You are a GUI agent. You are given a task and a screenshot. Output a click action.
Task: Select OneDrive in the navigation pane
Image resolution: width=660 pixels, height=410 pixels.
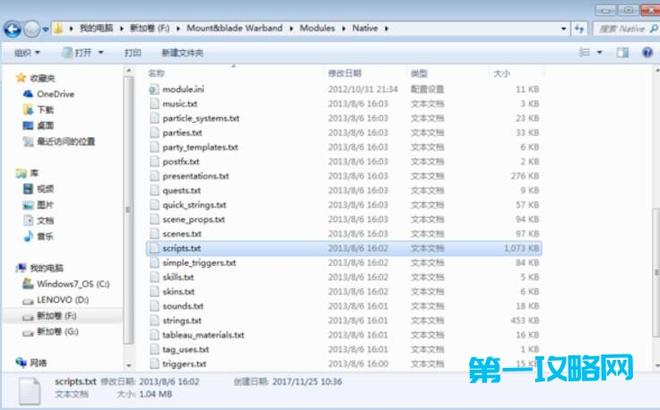55,94
